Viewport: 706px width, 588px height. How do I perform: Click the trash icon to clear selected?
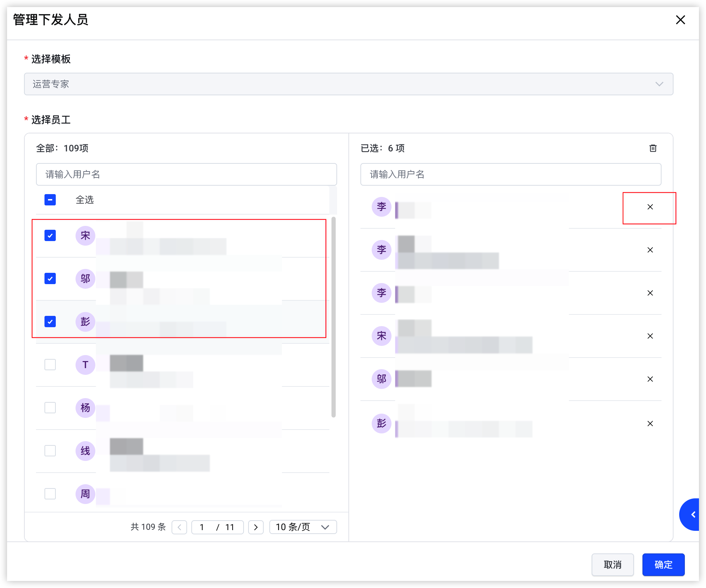pos(653,148)
